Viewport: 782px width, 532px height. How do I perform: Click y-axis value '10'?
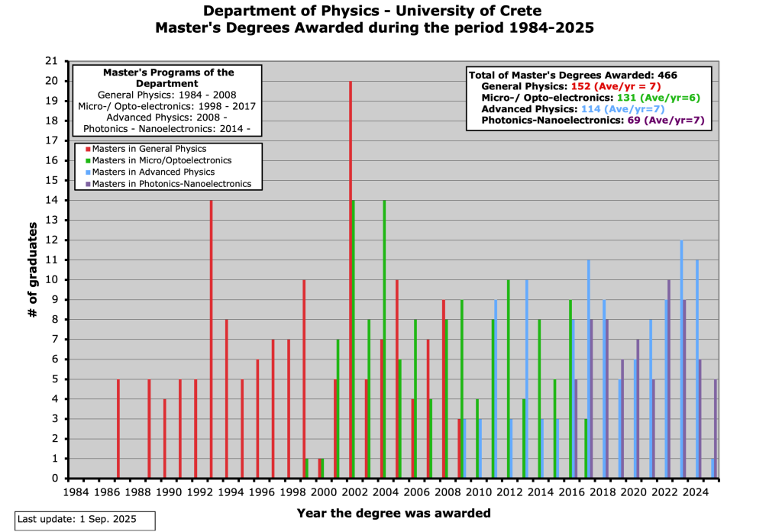52,279
